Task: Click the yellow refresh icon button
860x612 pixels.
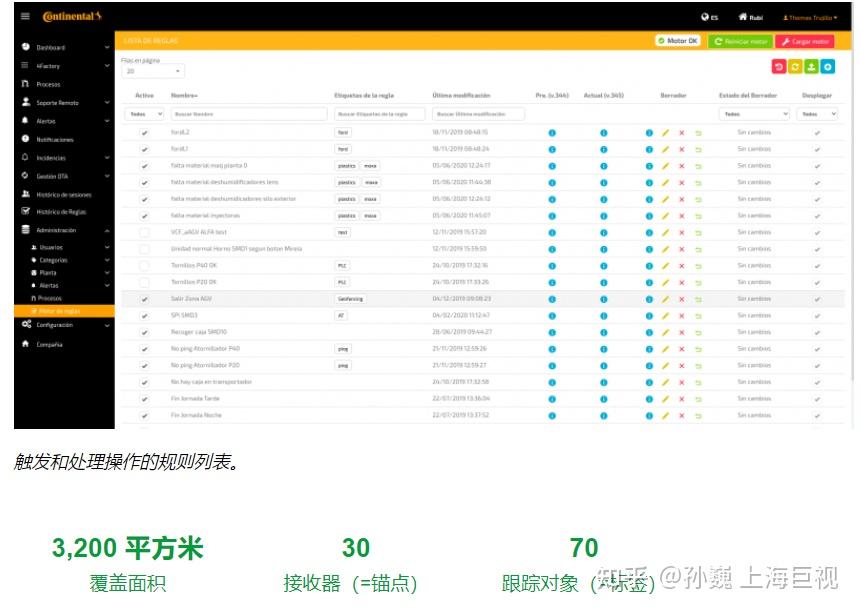Action: point(795,66)
